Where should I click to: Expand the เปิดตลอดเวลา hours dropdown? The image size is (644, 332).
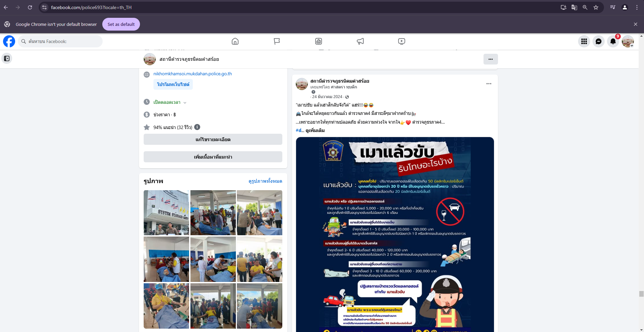click(185, 102)
